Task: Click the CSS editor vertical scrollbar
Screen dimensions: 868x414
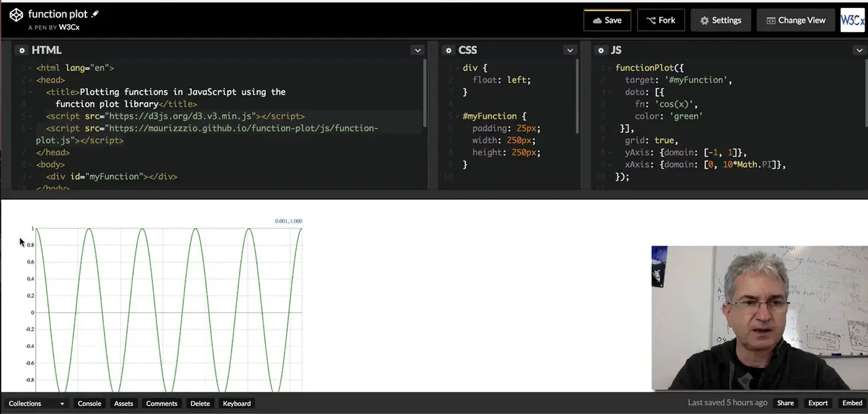Action: click(577, 97)
